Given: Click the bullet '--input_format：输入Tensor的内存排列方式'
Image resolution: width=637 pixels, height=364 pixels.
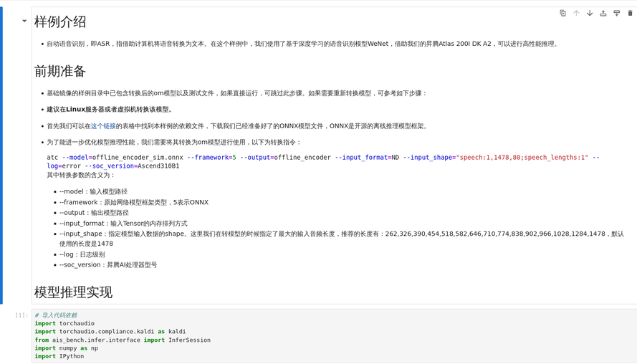Looking at the screenshot, I should 123,223.
